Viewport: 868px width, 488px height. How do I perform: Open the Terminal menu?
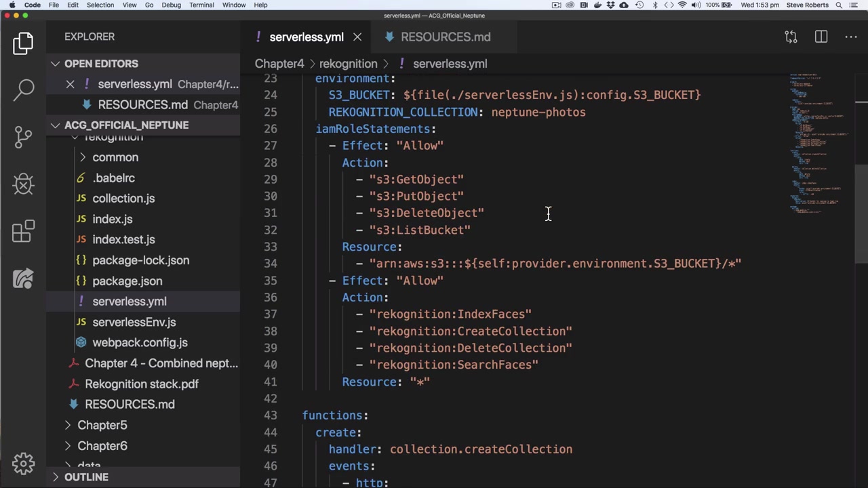(201, 5)
